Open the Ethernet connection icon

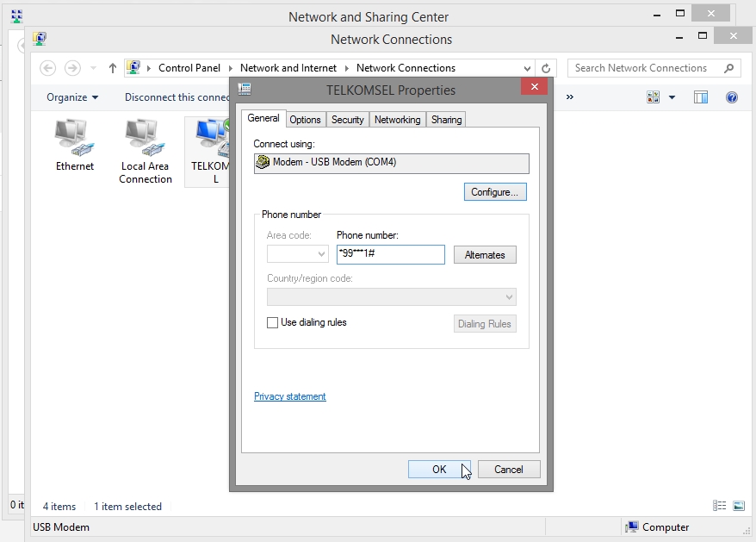[74, 145]
